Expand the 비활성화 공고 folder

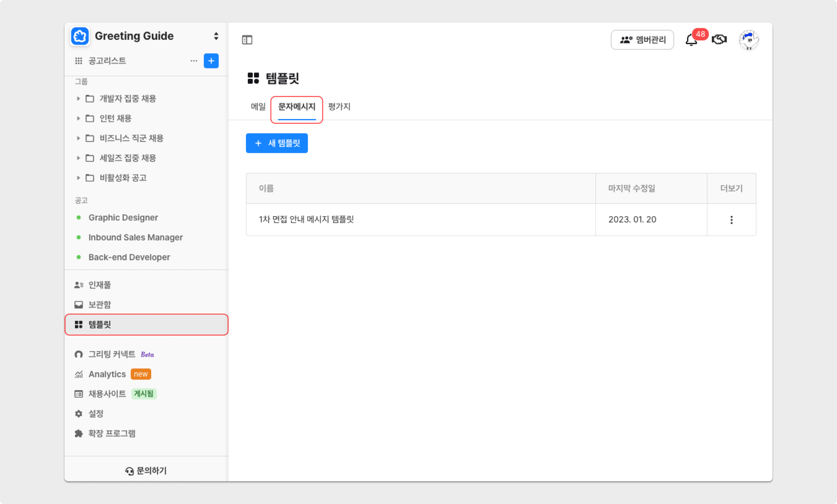coord(78,178)
